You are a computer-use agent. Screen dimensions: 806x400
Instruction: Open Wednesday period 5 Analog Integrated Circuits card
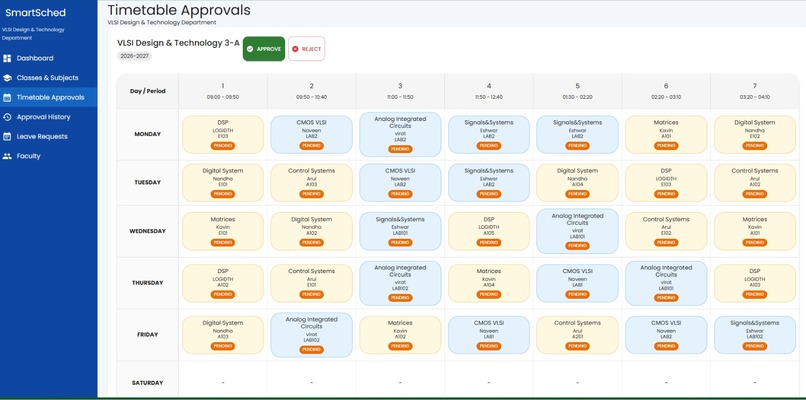pos(577,231)
